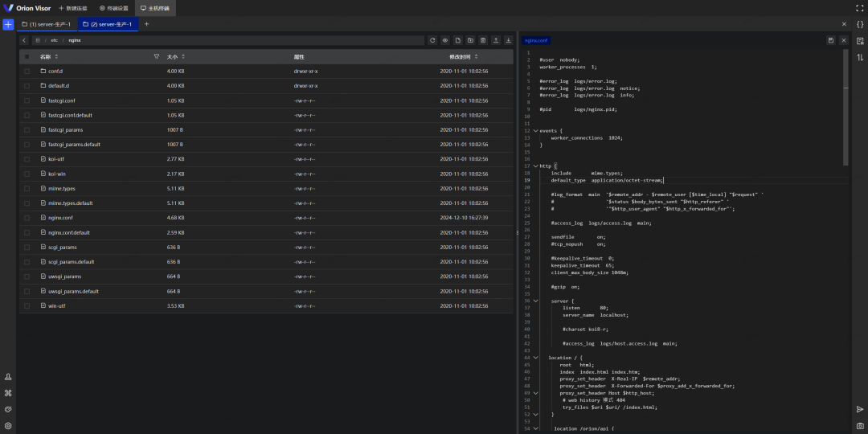
Task: Collapse the events block in the editor
Action: (535, 130)
